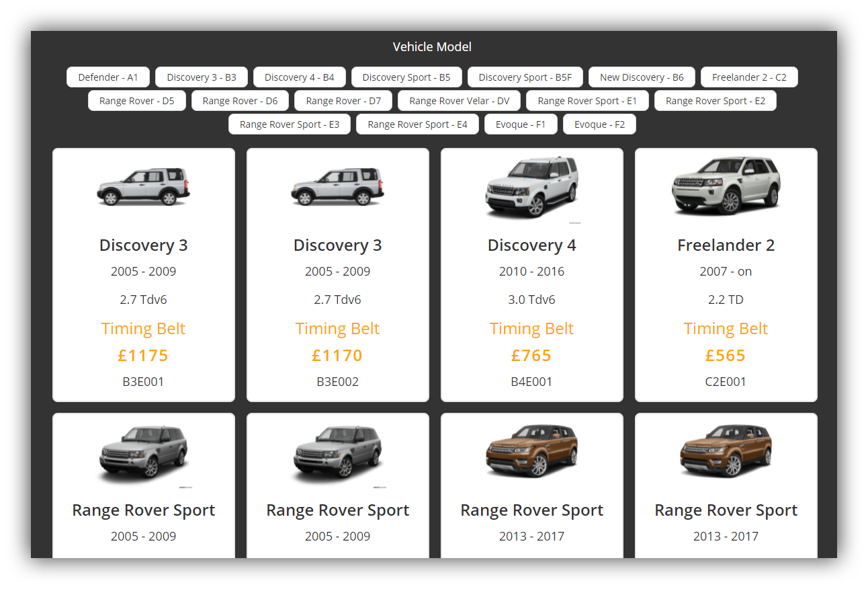This screenshot has width=868, height=589.
Task: Open the Discovery 3 car image for B3E002
Action: [x=338, y=186]
